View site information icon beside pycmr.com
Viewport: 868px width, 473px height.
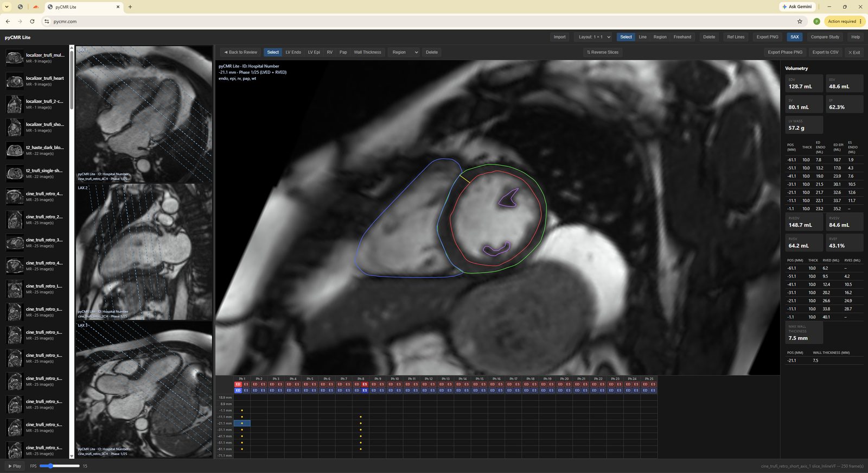click(47, 21)
